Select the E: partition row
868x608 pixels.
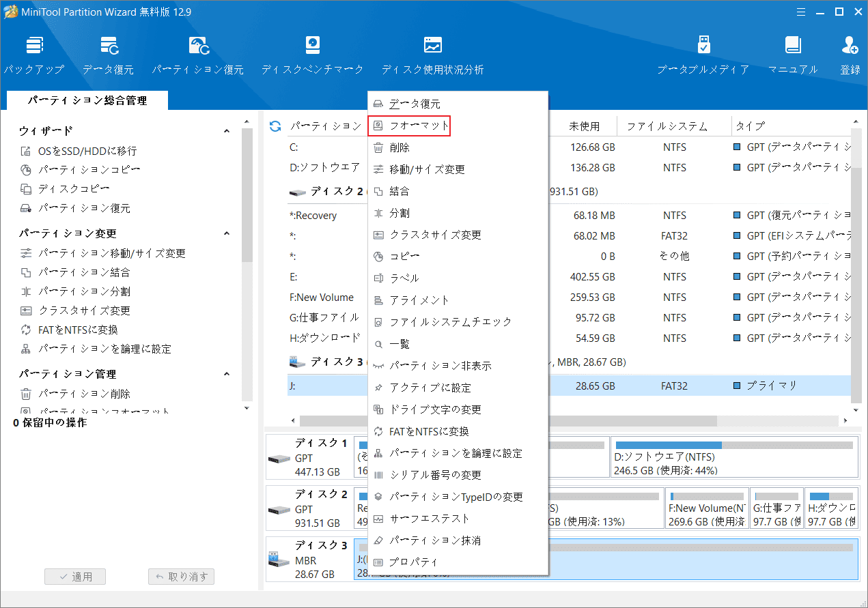coord(570,277)
